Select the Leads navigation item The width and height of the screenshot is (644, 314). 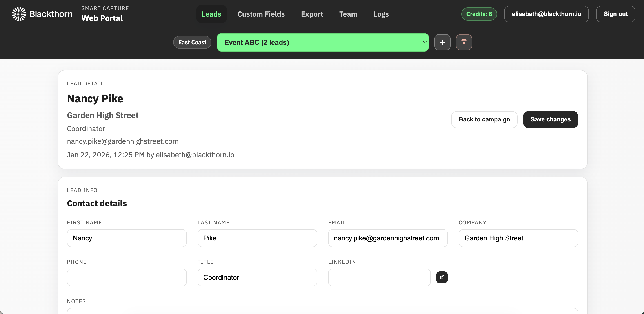pyautogui.click(x=211, y=14)
